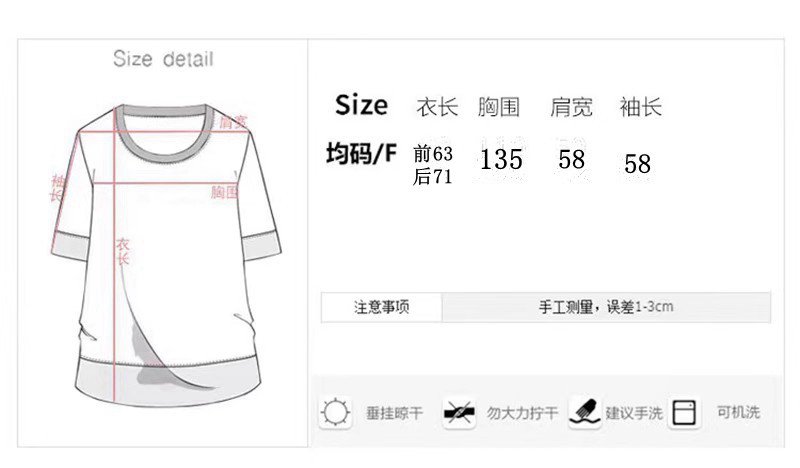
Task: Click the hand-wash recommended icon
Action: [x=584, y=412]
